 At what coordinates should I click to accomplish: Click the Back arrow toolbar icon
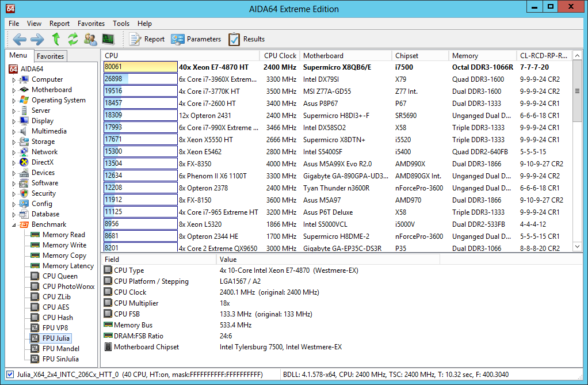click(x=20, y=39)
